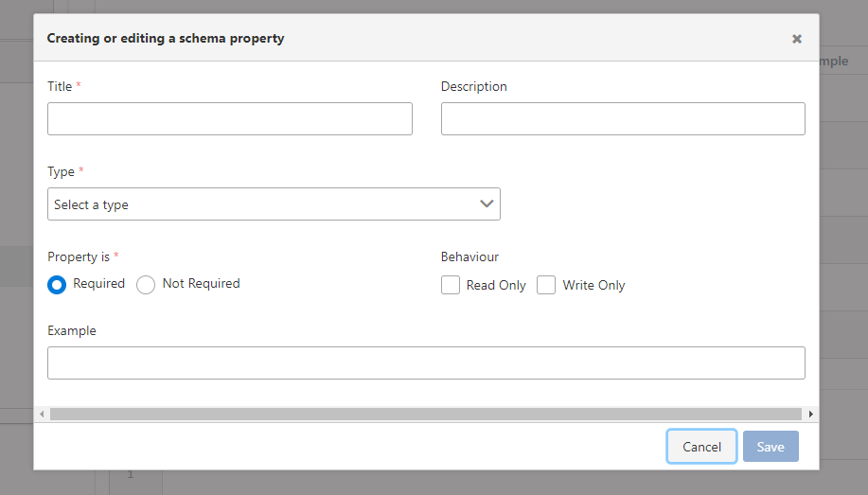
Task: Cancel the schema property editing
Action: 701,447
